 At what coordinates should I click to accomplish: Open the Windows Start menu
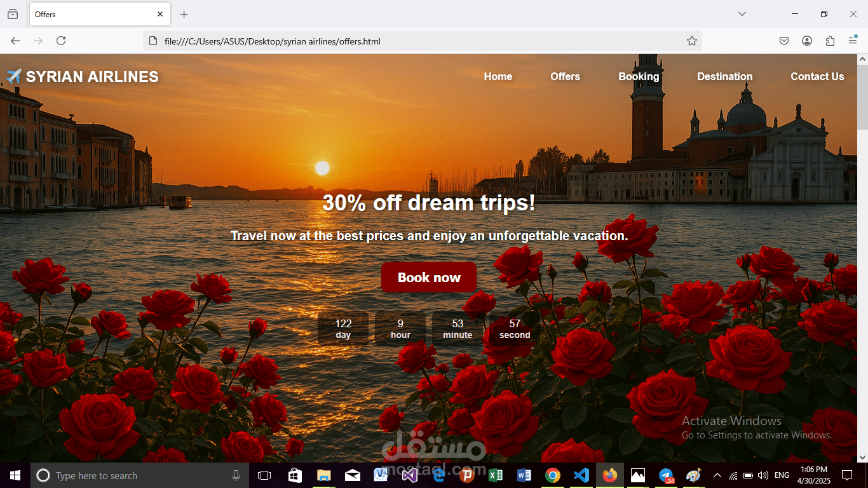click(15, 475)
